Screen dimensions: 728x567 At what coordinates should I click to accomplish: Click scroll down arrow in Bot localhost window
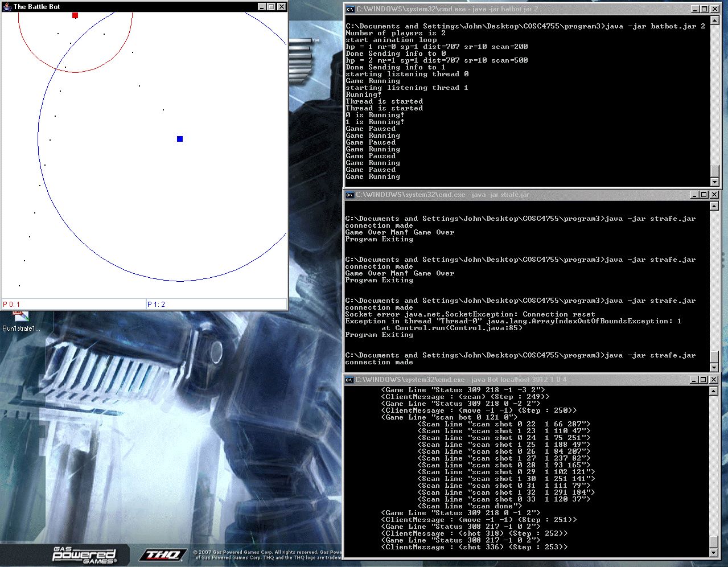[x=714, y=553]
